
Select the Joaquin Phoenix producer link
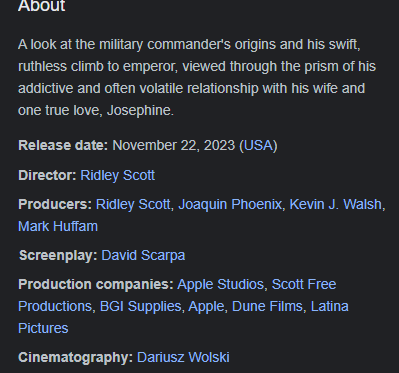pos(230,204)
